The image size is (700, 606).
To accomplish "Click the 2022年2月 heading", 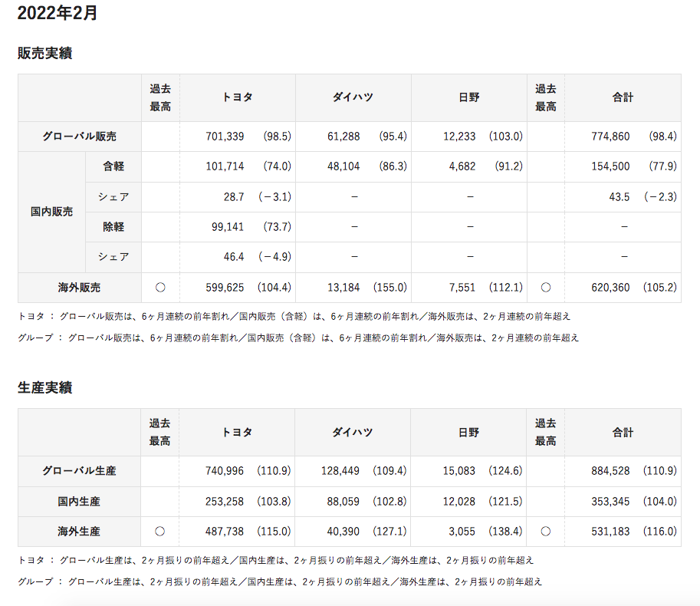I will pyautogui.click(x=58, y=12).
